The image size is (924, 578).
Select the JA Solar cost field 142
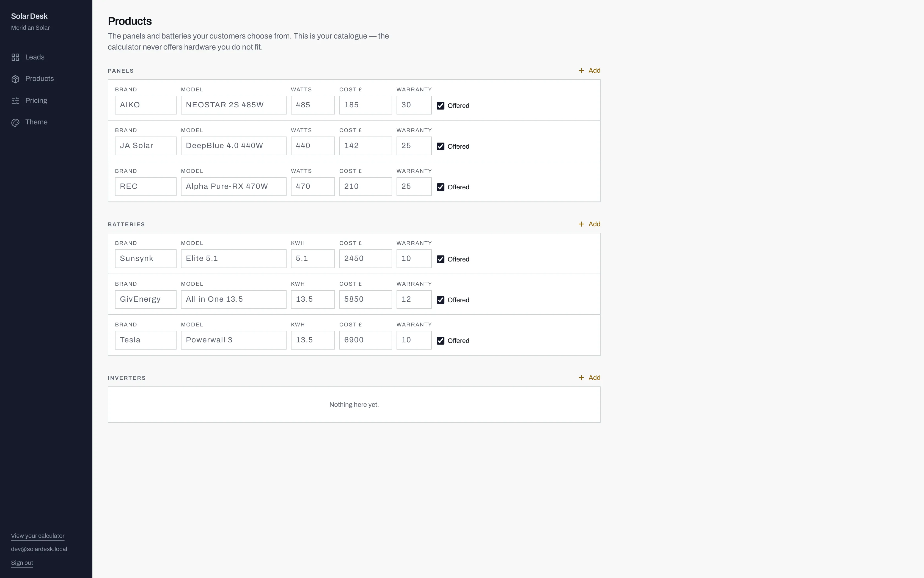pos(365,146)
